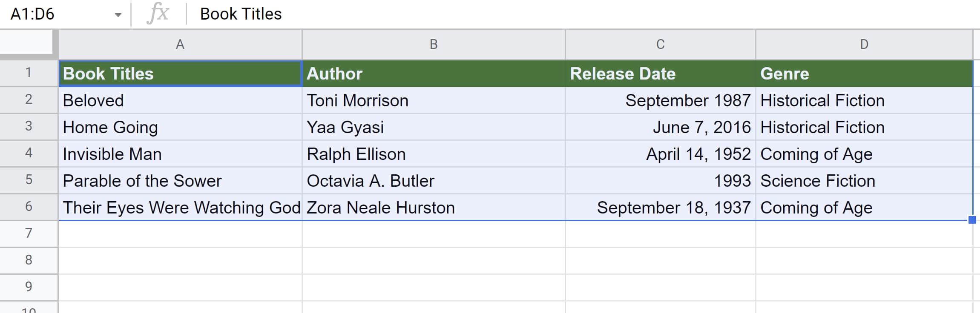This screenshot has height=313, width=980.
Task: Open the Name Box dropdown arrow
Action: [118, 15]
